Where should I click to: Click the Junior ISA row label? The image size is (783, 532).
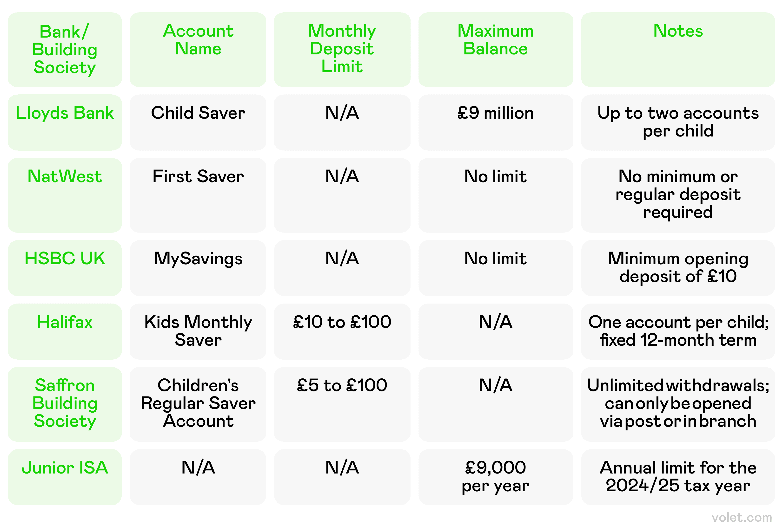coord(65,468)
